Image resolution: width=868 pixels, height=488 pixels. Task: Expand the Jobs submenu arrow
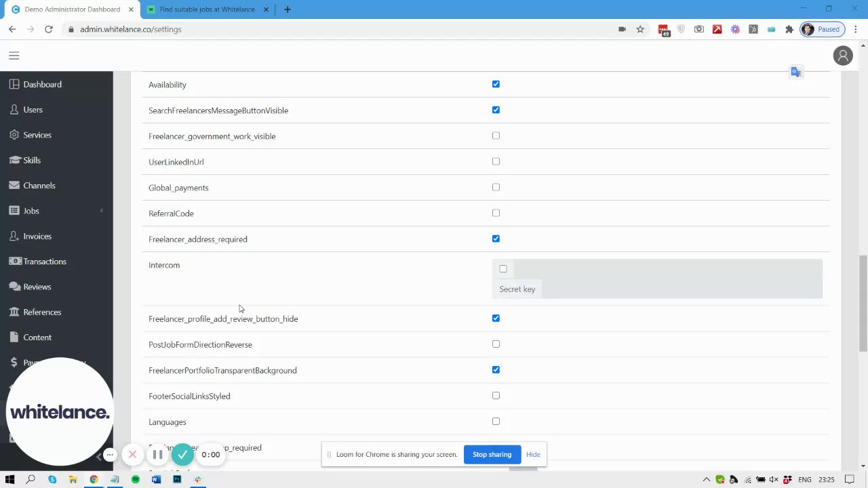(x=102, y=211)
